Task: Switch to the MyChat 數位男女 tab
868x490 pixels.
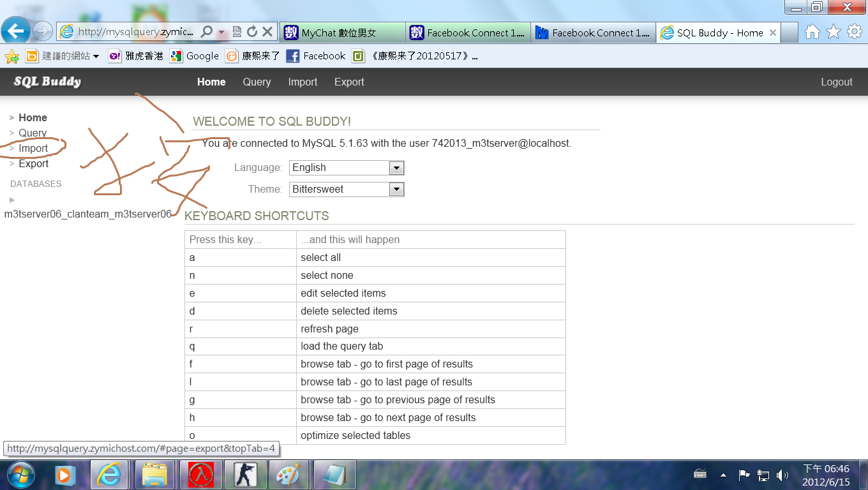Action: (x=341, y=33)
